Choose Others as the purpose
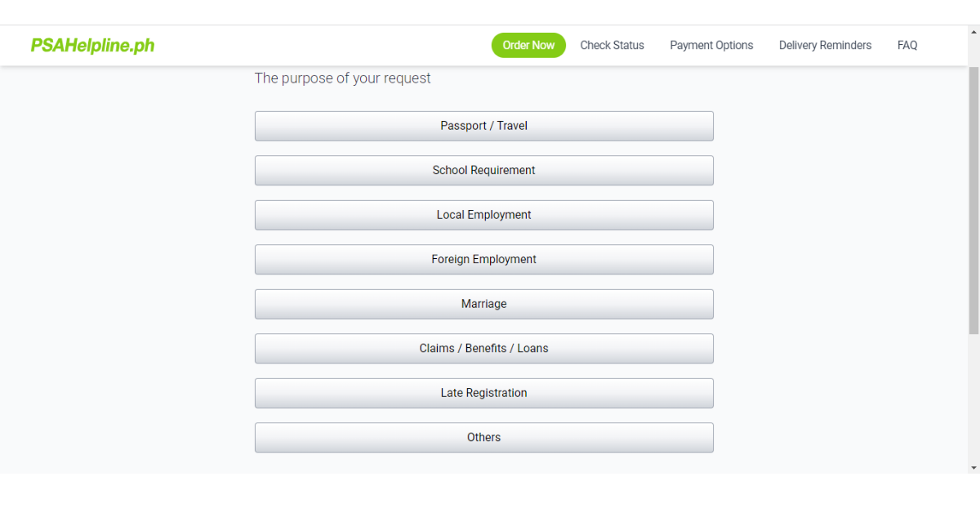980x513 pixels. [x=483, y=437]
